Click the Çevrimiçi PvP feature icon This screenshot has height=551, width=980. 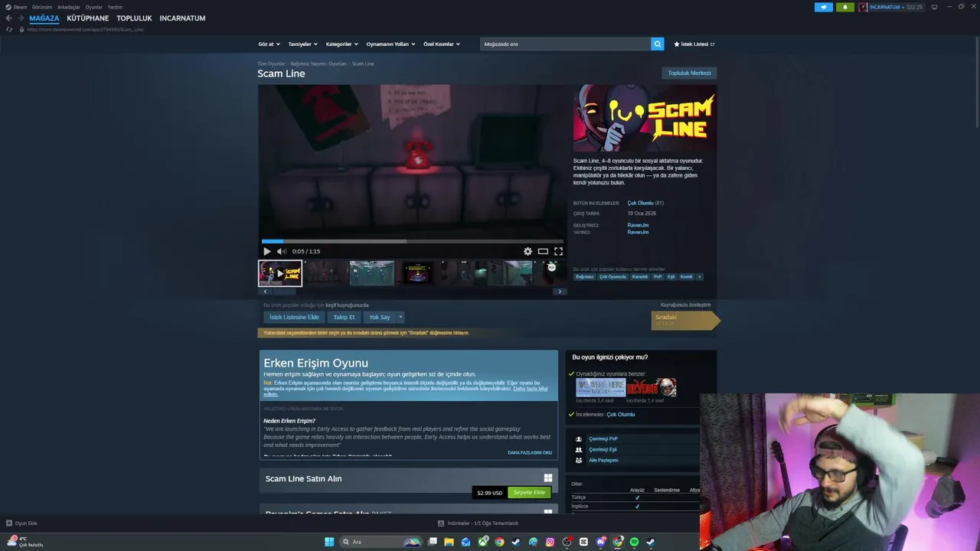[579, 439]
